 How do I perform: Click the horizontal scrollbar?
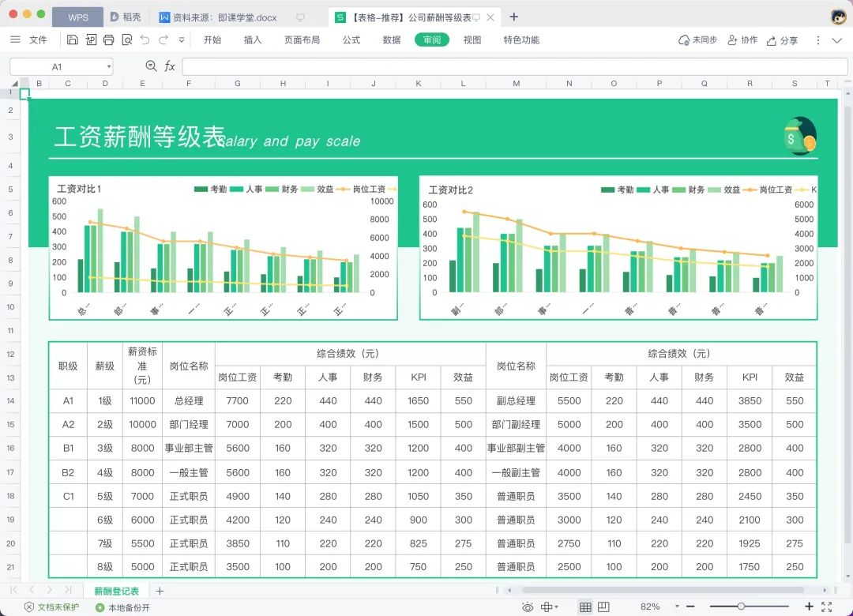pos(663,590)
